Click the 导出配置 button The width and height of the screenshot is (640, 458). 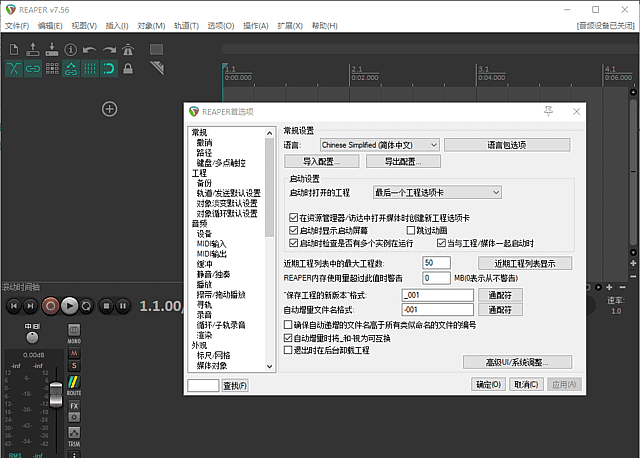tap(403, 161)
